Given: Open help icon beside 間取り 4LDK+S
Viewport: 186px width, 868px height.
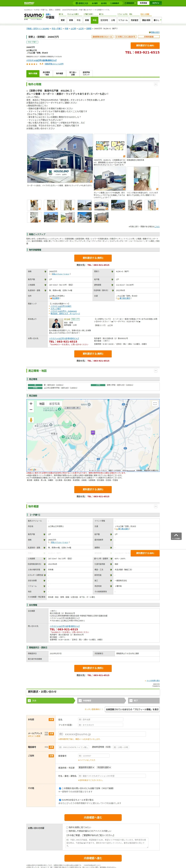Looking at the screenshot, I should (x=112, y=272).
